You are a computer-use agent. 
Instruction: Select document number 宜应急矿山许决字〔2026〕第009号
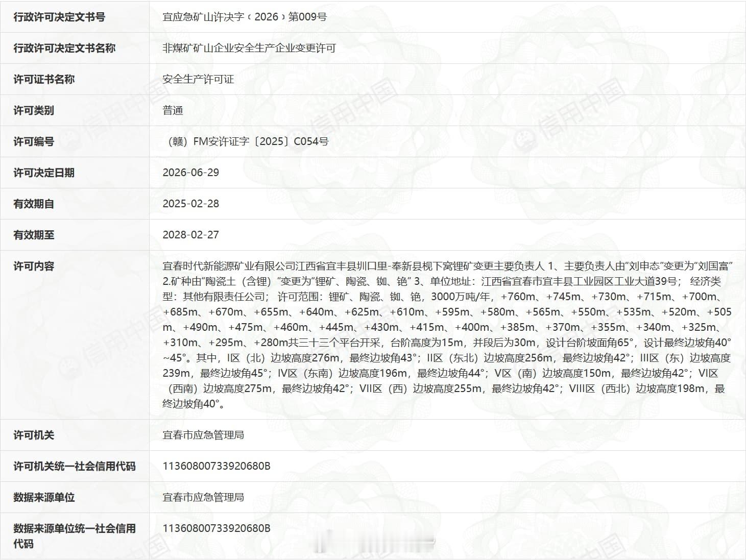(245, 17)
